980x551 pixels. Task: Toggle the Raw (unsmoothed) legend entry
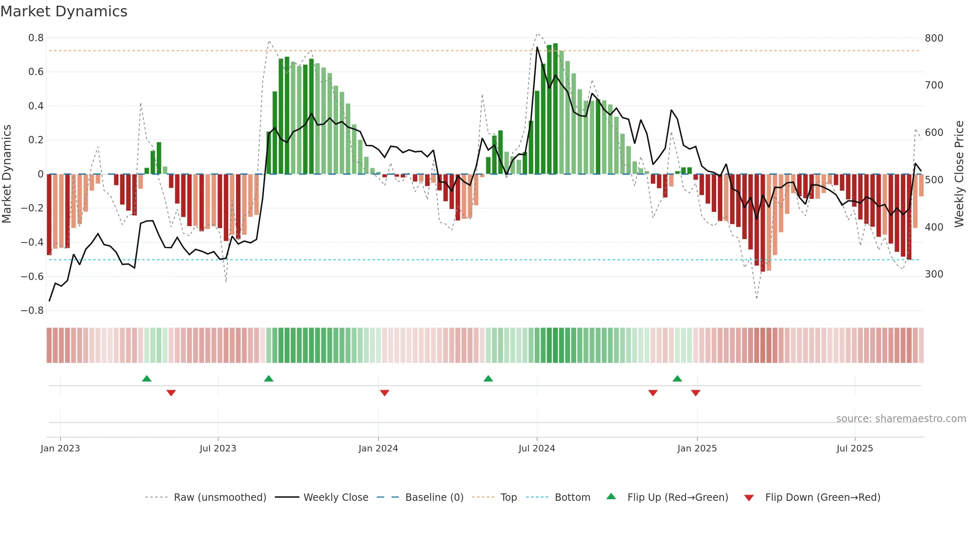205,497
